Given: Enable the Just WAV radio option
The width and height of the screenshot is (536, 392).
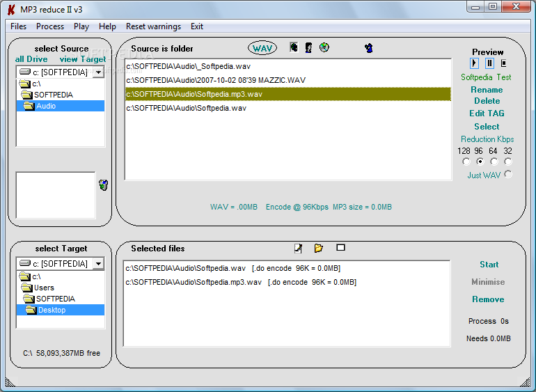Looking at the screenshot, I should 508,175.
